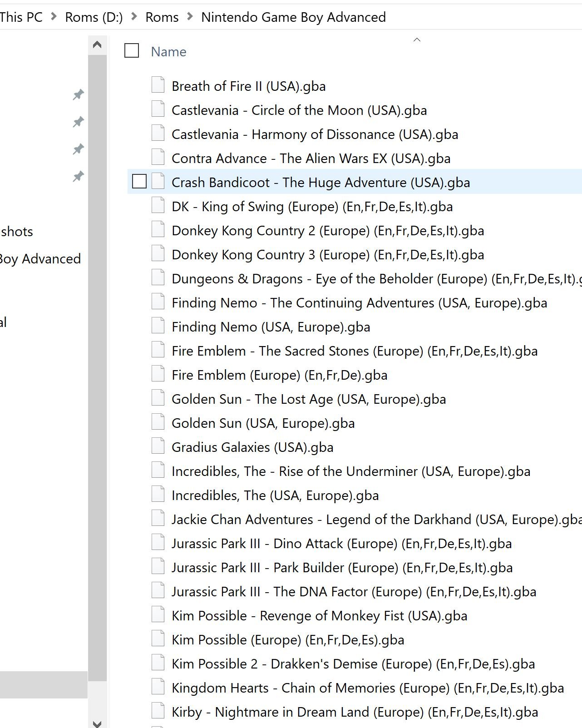This screenshot has height=728, width=582.
Task: Tick the select-all checkbox beside Name
Action: coord(132,50)
